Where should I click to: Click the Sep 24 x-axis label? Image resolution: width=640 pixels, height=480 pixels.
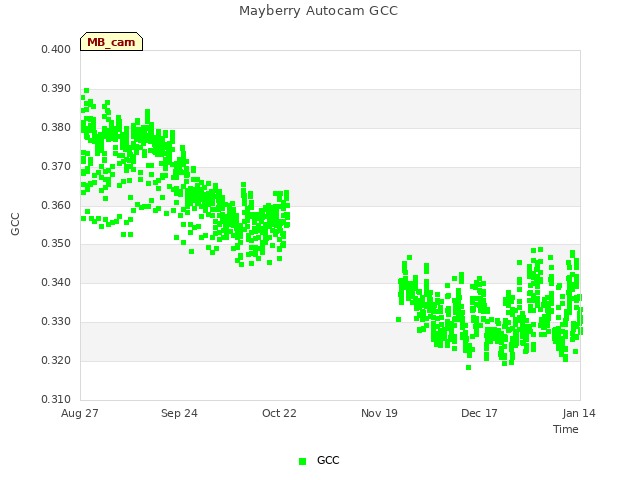pos(179,413)
